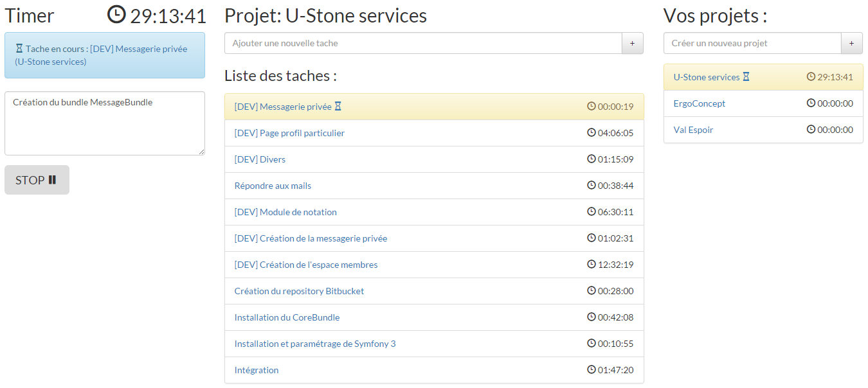Image resolution: width=868 pixels, height=388 pixels.
Task: Focus the 'Créer un nouveau projet' field
Action: point(752,43)
